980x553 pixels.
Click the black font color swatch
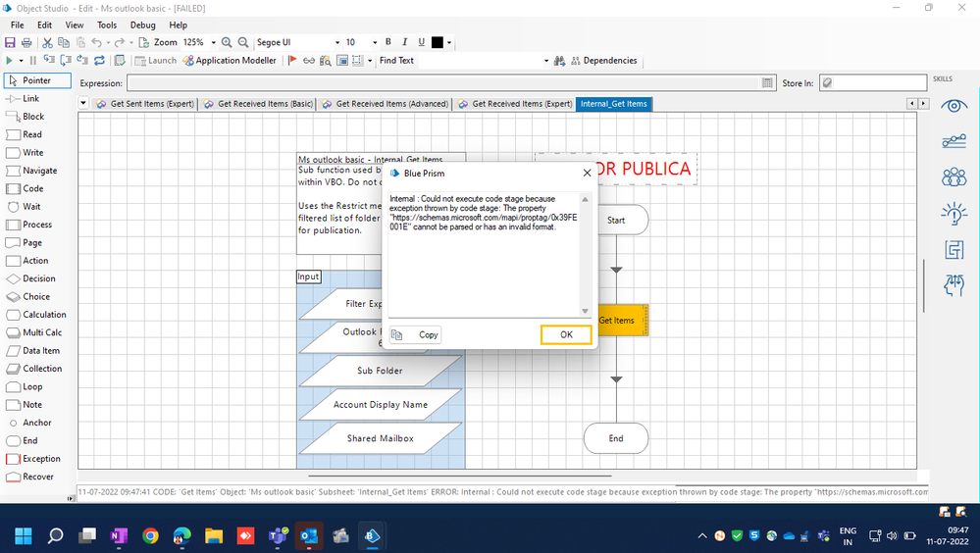(438, 43)
